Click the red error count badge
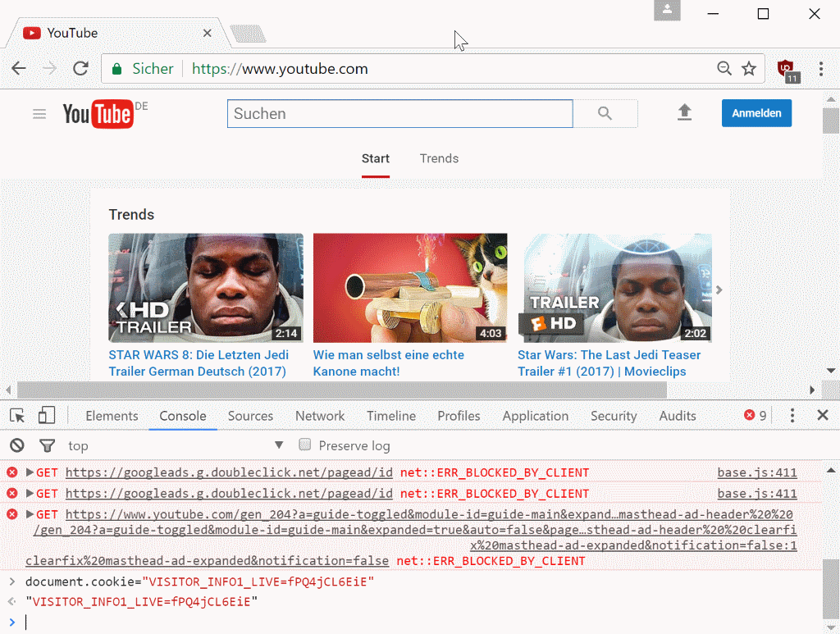The image size is (840, 634). (755, 416)
